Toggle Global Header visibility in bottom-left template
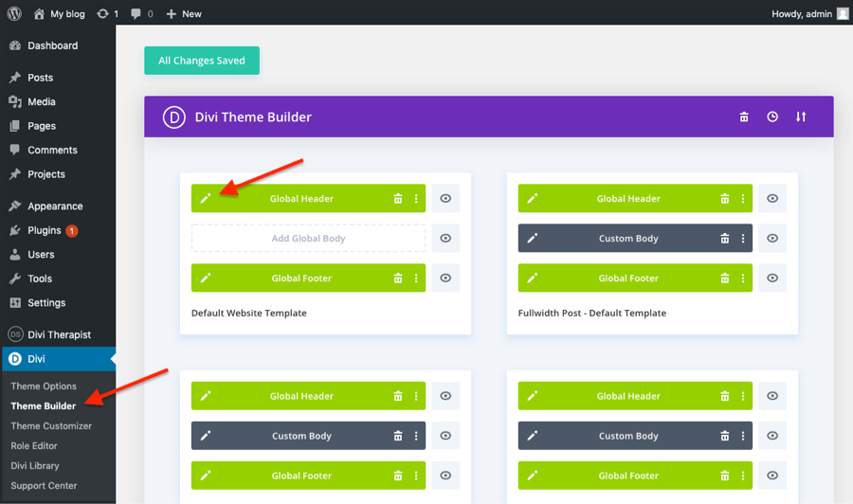853x504 pixels. tap(445, 396)
